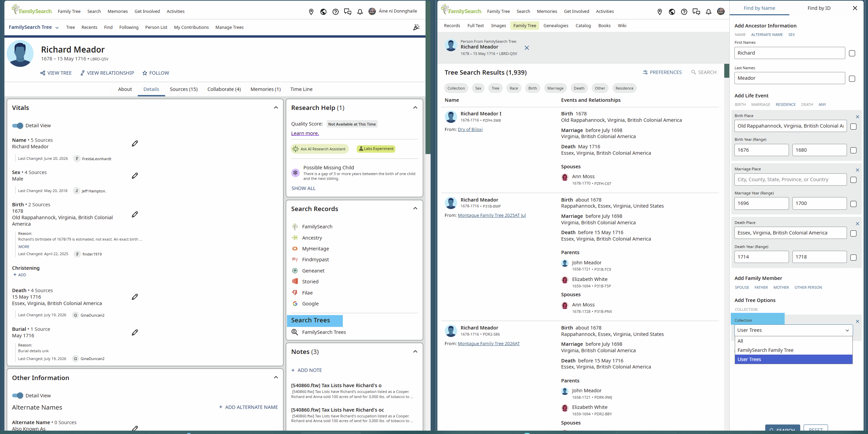The height and width of the screenshot is (434, 868).
Task: Open the location pin icon in right window
Action: [660, 12]
